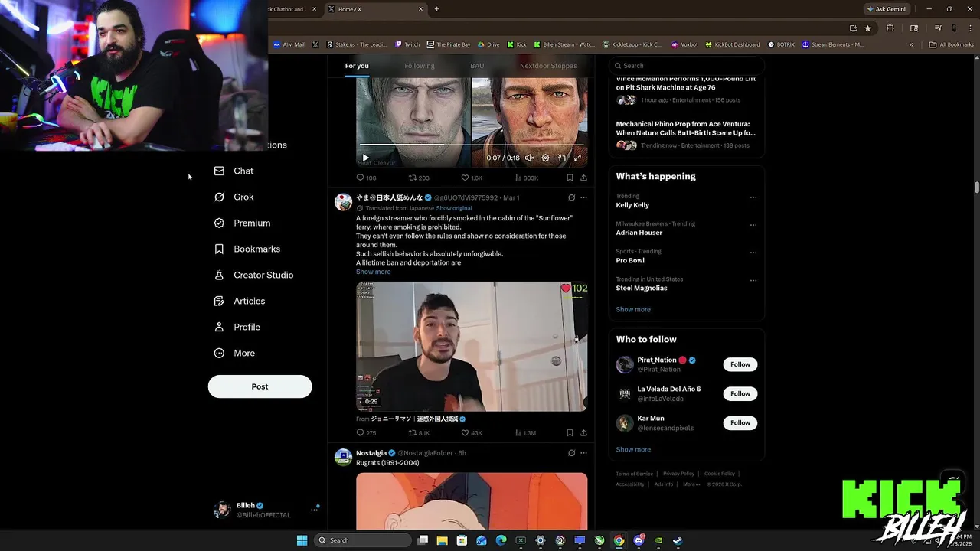Image resolution: width=980 pixels, height=551 pixels.
Task: Follow La Velada Del Año 6
Action: pos(740,393)
